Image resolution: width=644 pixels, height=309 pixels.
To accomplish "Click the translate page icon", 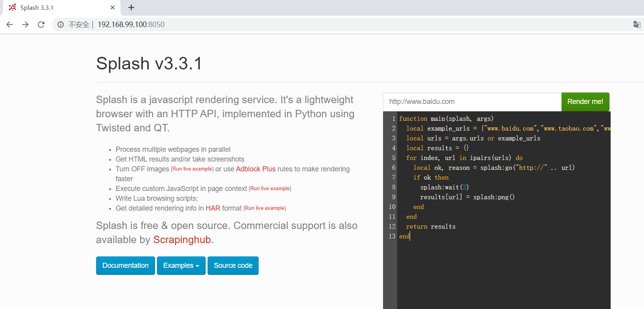I will pos(637,24).
